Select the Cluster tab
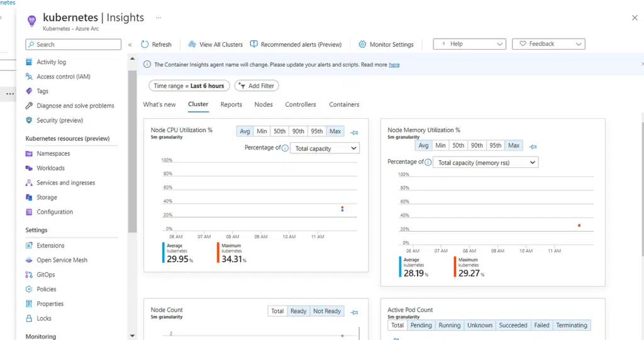This screenshot has width=644, height=340. click(198, 104)
